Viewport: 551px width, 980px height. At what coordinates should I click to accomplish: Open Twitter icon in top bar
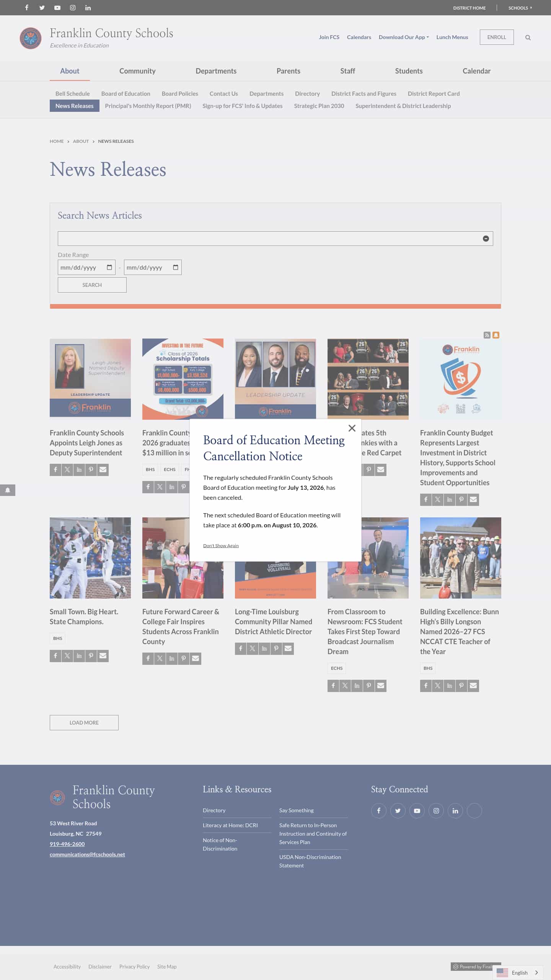click(42, 8)
